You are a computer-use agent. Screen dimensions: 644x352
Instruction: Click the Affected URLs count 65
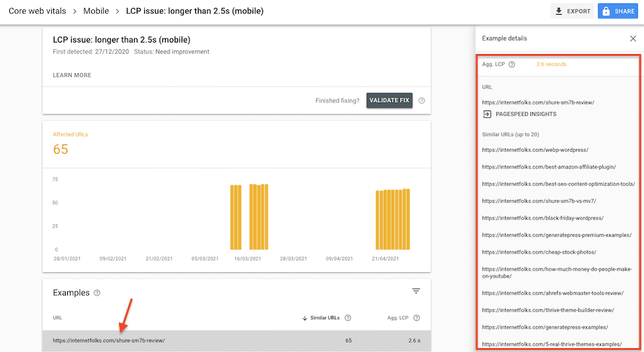[60, 149]
